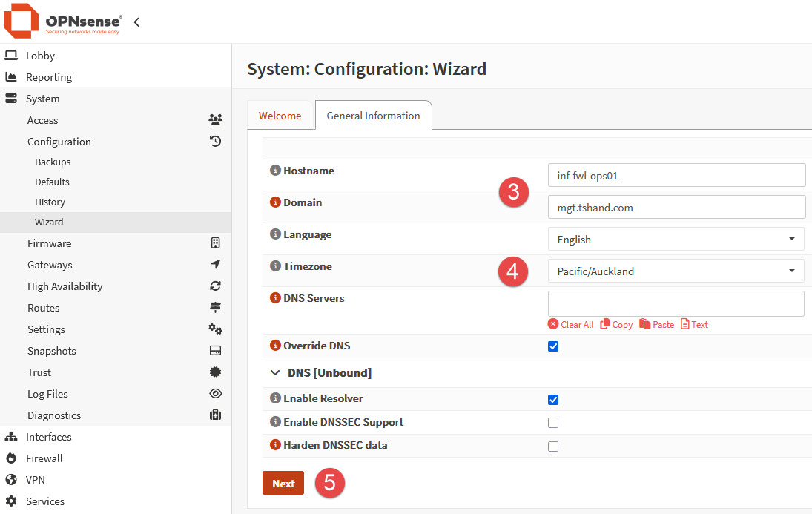Tick the Harden DNSSEC data checkbox

(553, 447)
